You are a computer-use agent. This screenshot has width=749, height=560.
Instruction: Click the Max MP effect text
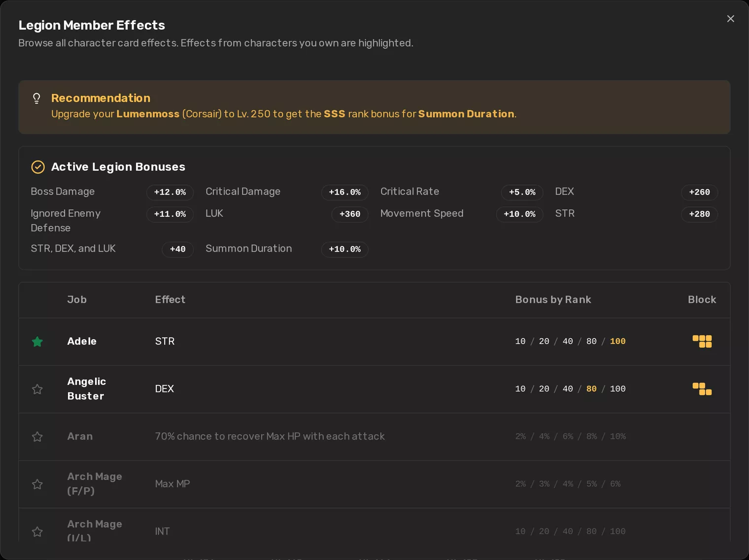point(172,484)
